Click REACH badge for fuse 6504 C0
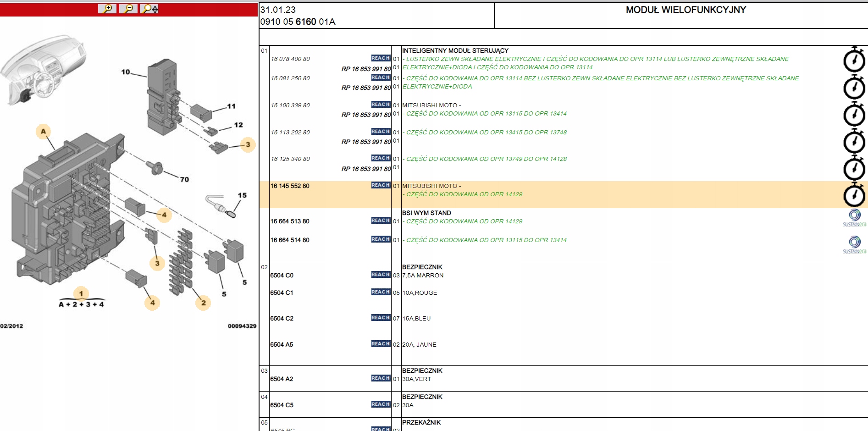Screen dimensions: 868x431 pyautogui.click(x=381, y=275)
